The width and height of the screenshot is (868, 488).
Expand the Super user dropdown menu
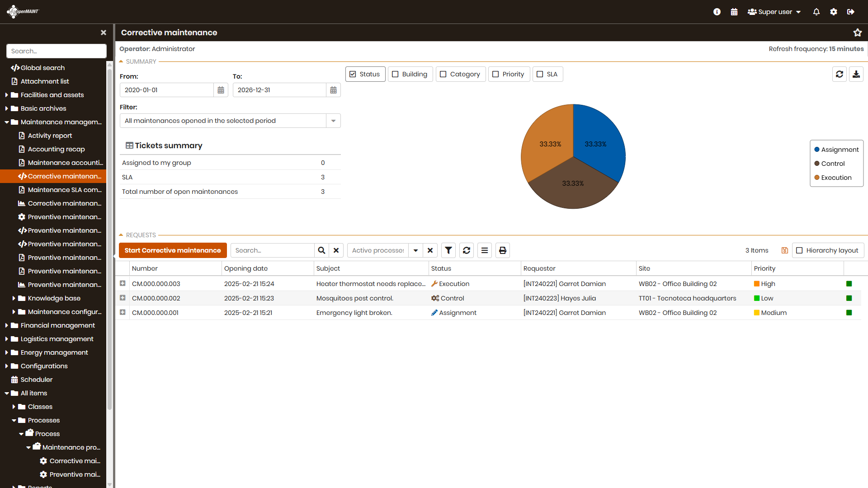tap(774, 12)
